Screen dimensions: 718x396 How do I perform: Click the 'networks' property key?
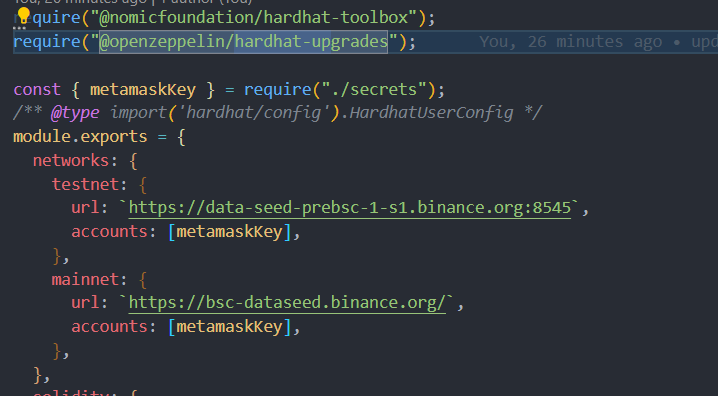tap(71, 161)
